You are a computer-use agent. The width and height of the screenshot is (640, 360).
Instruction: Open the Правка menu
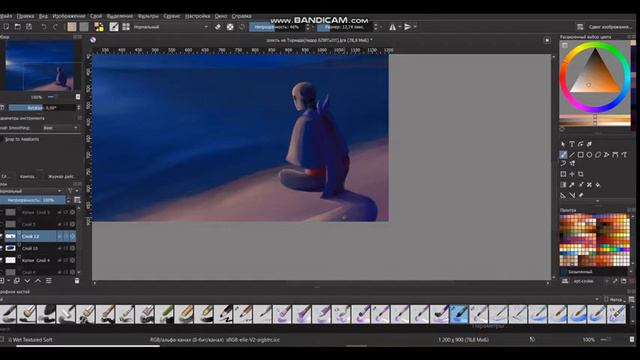(25, 16)
